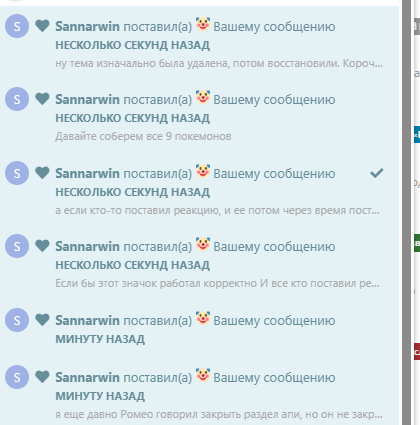This screenshot has width=420, height=425.
Task: Click heart icon in the notification without preview text
Action: pyautogui.click(x=42, y=320)
